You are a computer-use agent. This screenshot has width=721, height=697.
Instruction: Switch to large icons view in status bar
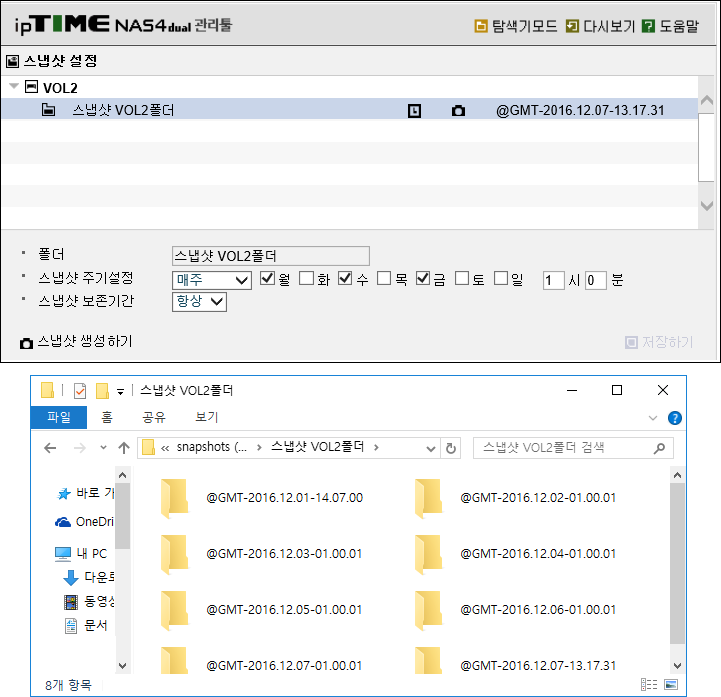click(x=671, y=685)
